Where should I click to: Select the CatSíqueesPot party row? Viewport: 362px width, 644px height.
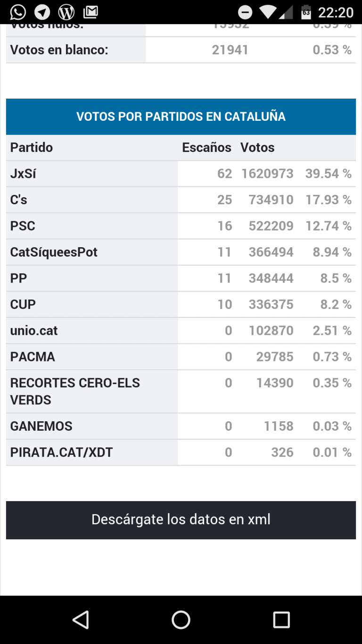point(181,252)
